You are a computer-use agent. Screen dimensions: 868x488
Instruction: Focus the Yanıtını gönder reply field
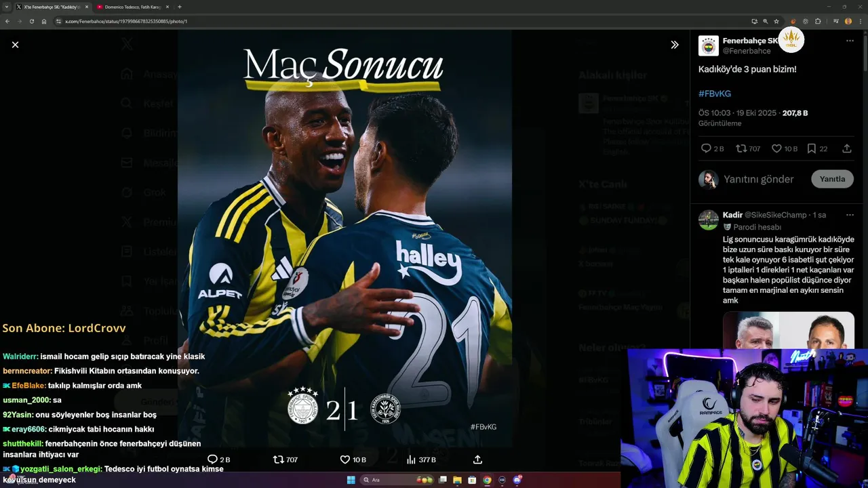[758, 179]
